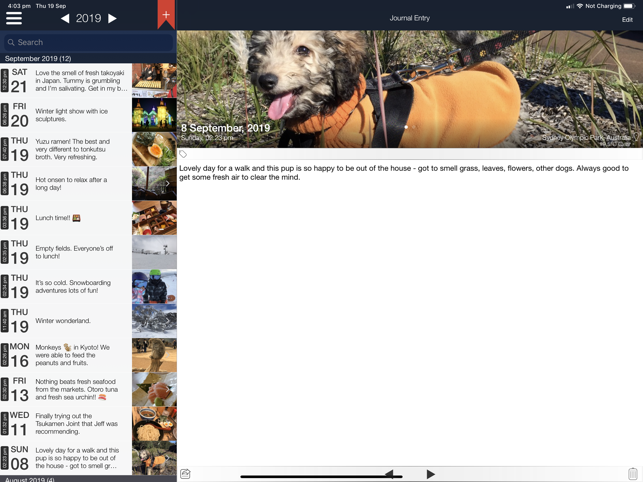Open the takoyaki entry for Saturday 21
643x482 pixels.
tap(88, 80)
